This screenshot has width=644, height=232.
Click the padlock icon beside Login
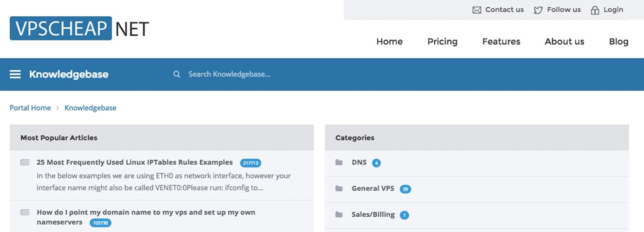[x=595, y=10]
